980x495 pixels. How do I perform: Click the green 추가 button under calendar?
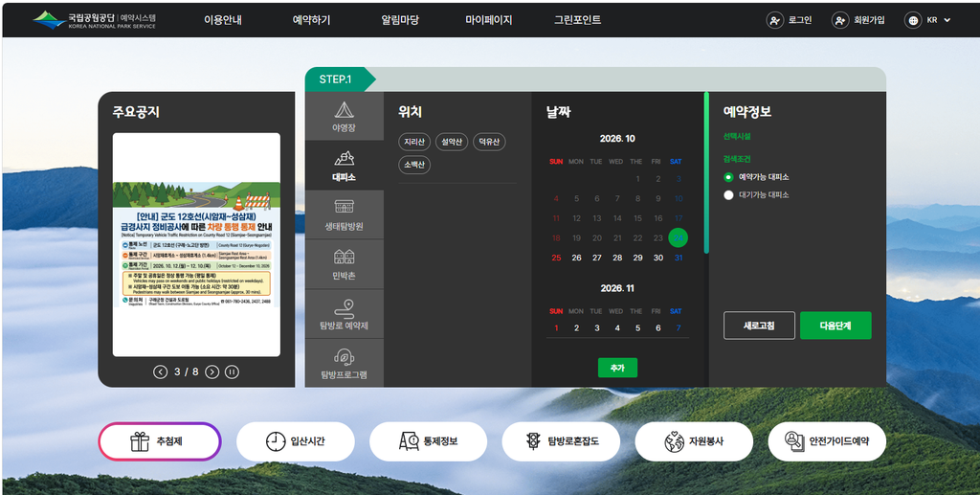click(x=617, y=368)
